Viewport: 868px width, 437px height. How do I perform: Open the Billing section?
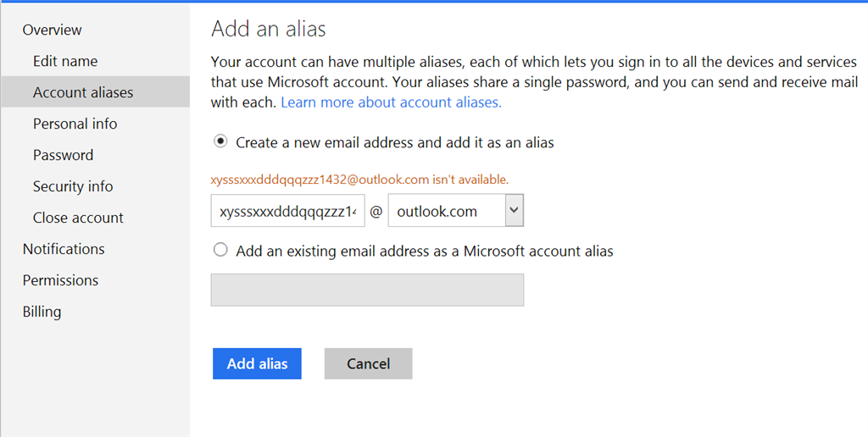click(42, 312)
